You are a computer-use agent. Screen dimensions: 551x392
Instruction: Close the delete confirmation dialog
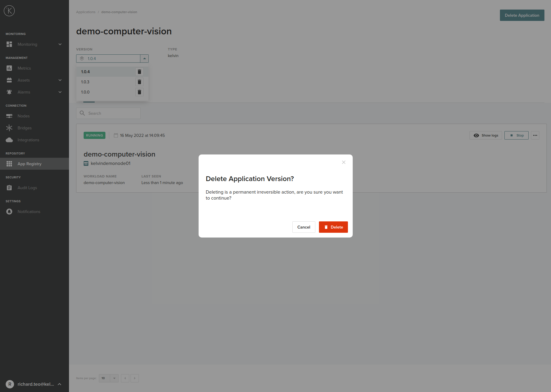[344, 162]
